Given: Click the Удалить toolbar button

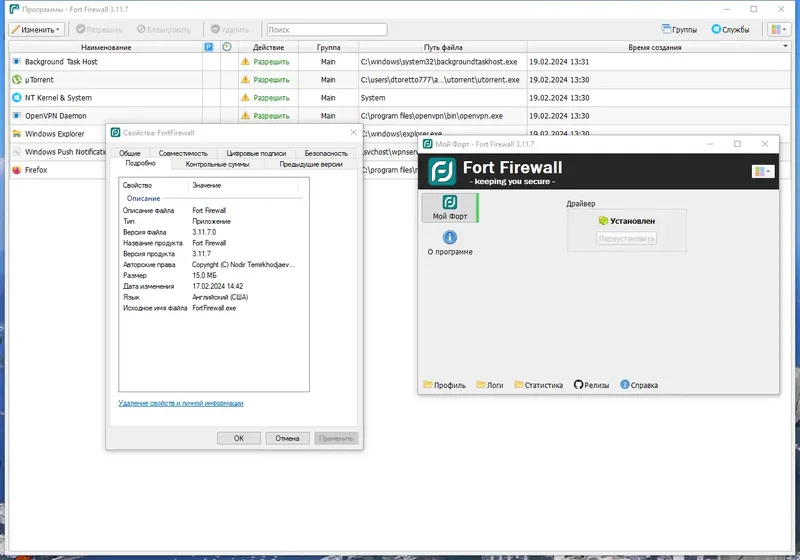Looking at the screenshot, I should point(230,30).
